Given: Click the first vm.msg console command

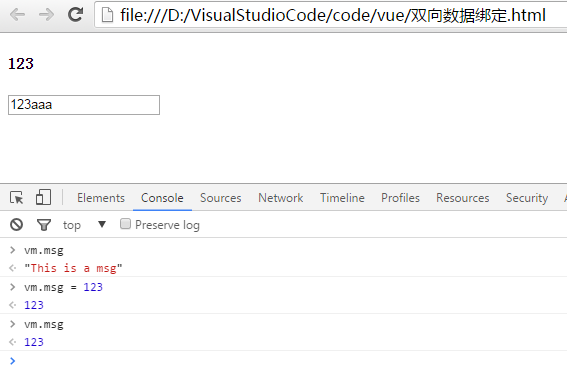Looking at the screenshot, I should pos(44,250).
